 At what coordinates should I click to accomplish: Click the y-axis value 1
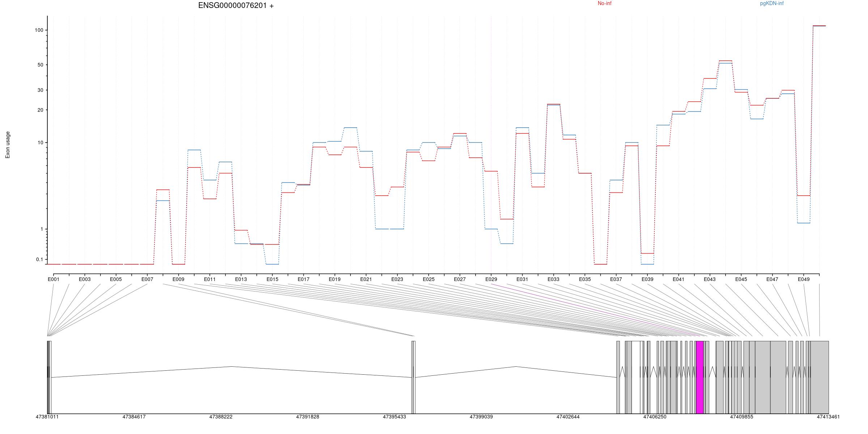(42, 229)
